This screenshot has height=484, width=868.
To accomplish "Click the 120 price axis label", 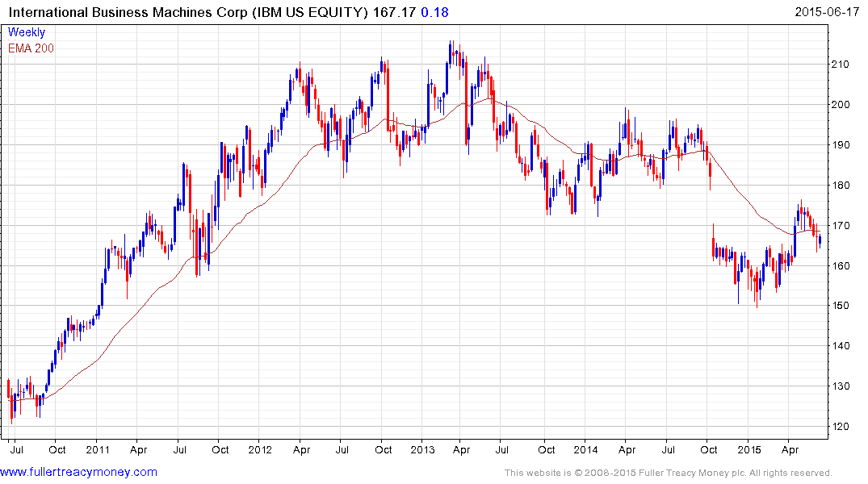I will 840,427.
